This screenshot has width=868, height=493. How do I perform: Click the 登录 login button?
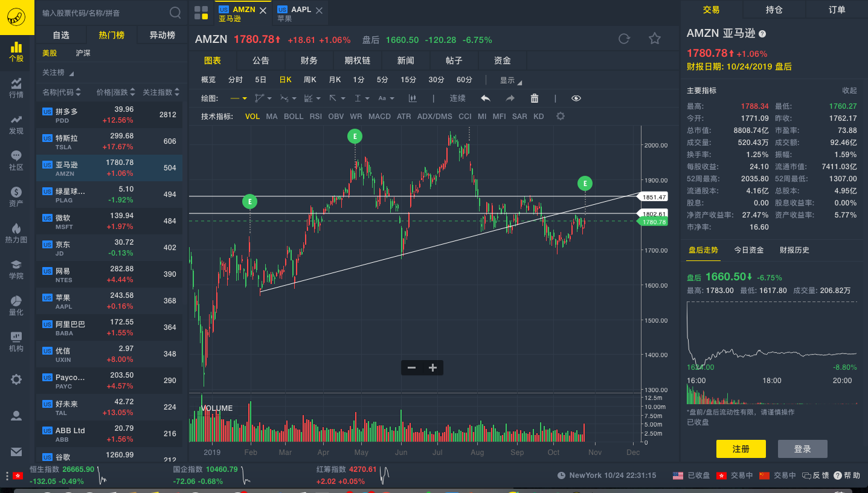802,449
